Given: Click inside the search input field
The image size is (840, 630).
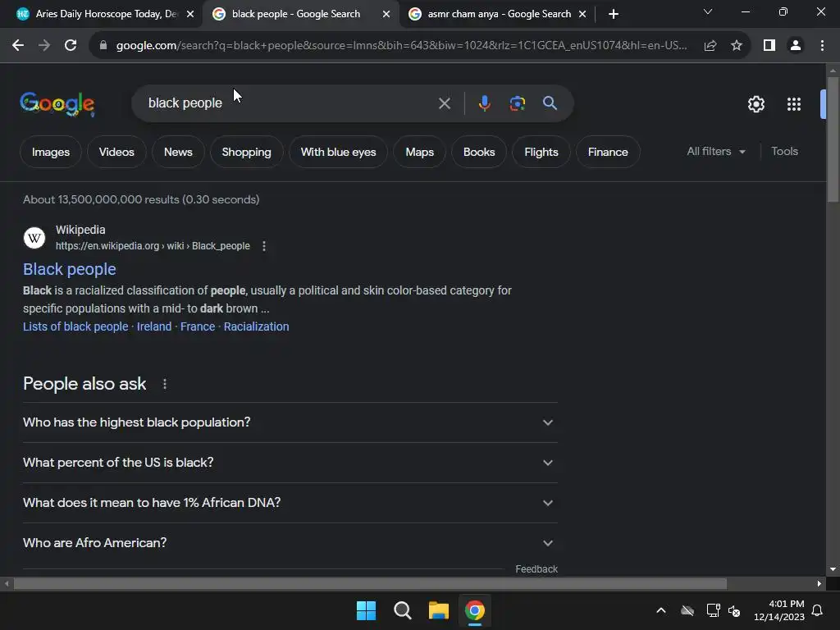Looking at the screenshot, I should tap(290, 103).
